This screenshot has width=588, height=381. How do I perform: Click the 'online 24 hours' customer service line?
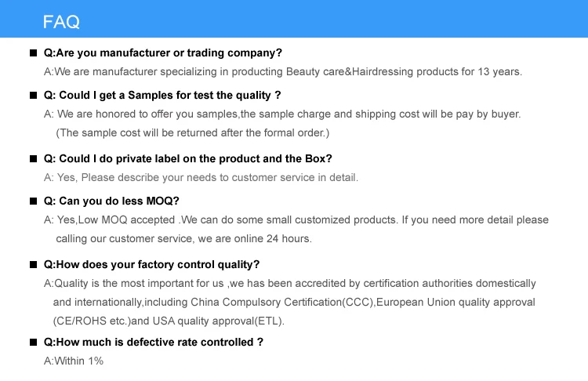point(183,238)
